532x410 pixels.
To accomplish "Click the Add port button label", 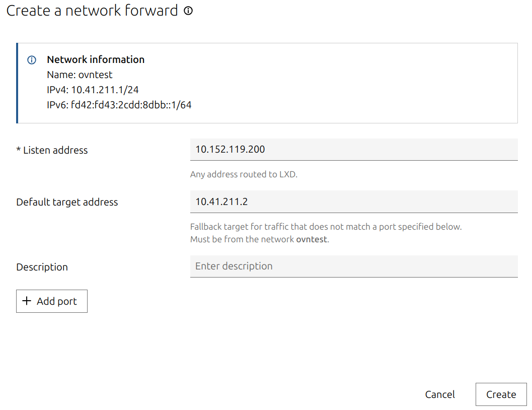I will [x=57, y=301].
